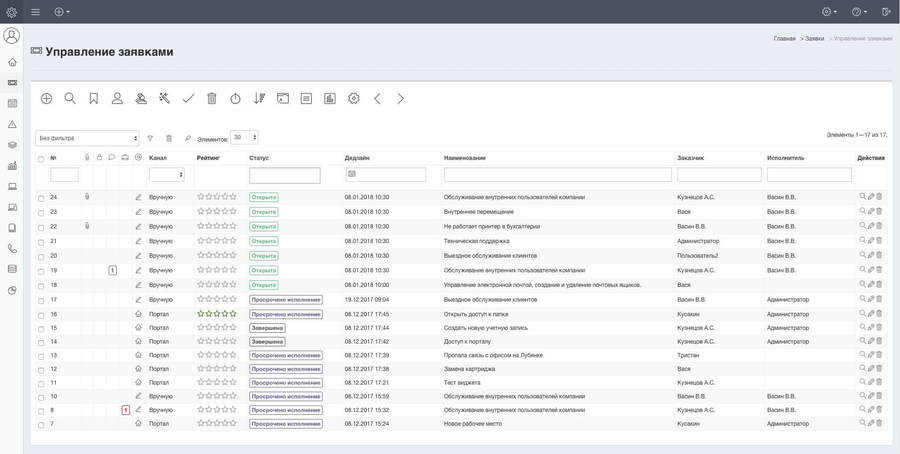This screenshot has width=900, height=454.
Task: Click the bookmark icon in the toolbar
Action: (94, 98)
